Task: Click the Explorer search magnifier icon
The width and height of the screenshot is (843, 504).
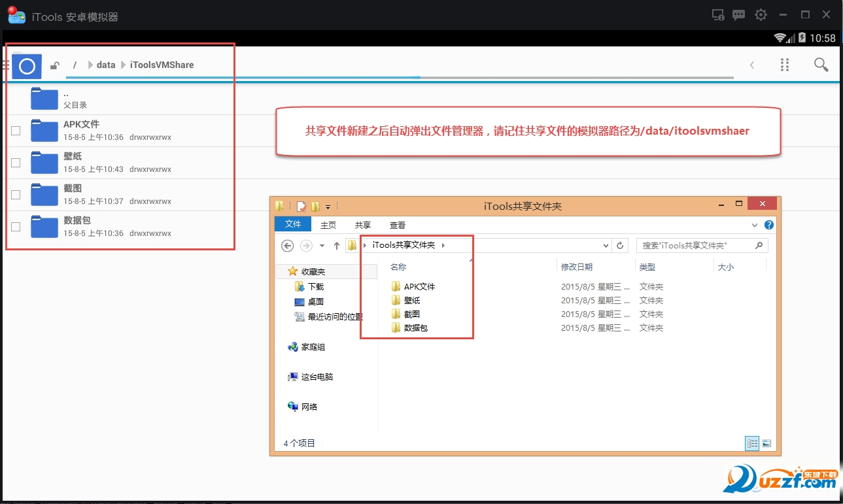Action: click(759, 246)
